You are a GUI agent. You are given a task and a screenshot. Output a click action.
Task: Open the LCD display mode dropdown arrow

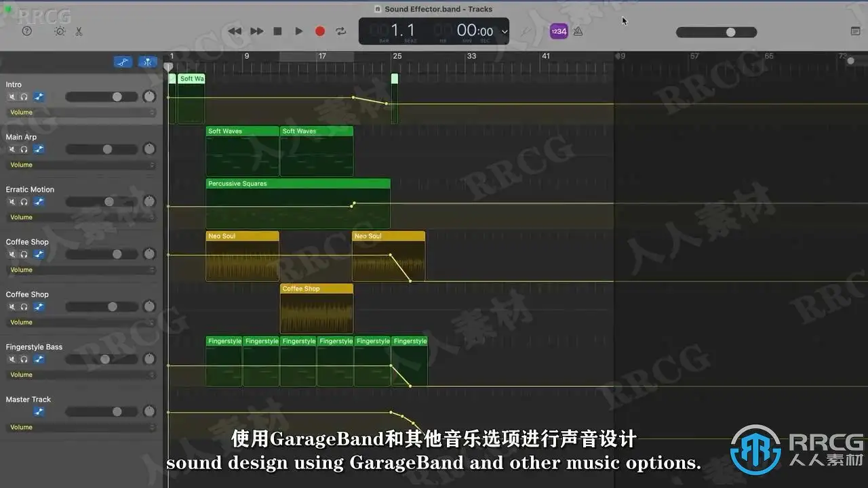[x=505, y=31]
